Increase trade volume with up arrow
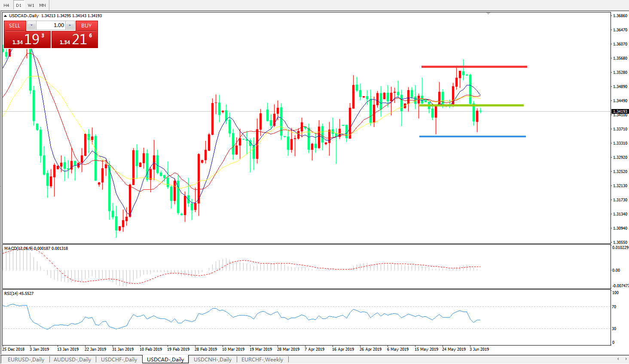Viewport: 629px width, 364px height. coord(70,25)
